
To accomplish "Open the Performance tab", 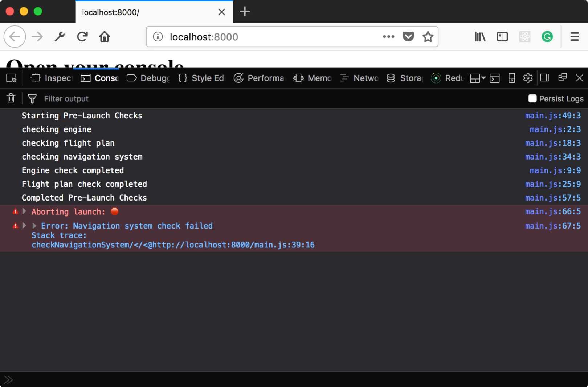I will (259, 78).
